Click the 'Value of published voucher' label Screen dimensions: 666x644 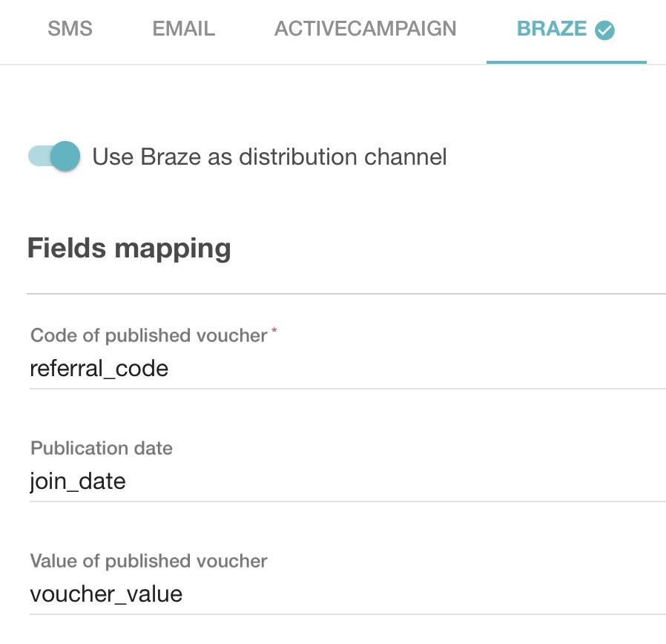[148, 561]
